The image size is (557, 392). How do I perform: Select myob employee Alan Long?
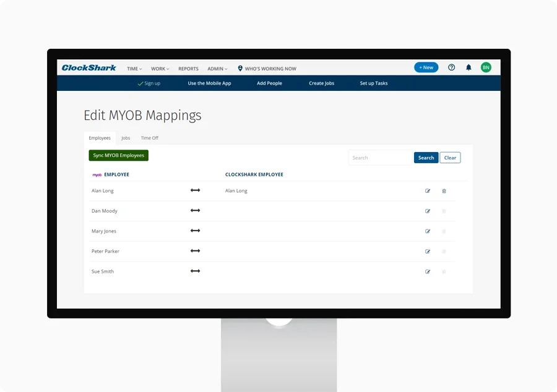coord(103,191)
